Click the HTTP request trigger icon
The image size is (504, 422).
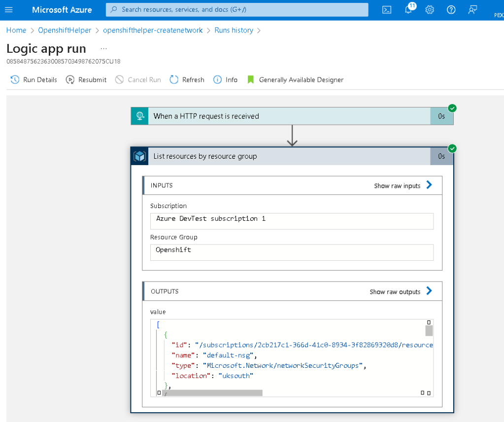coord(140,116)
